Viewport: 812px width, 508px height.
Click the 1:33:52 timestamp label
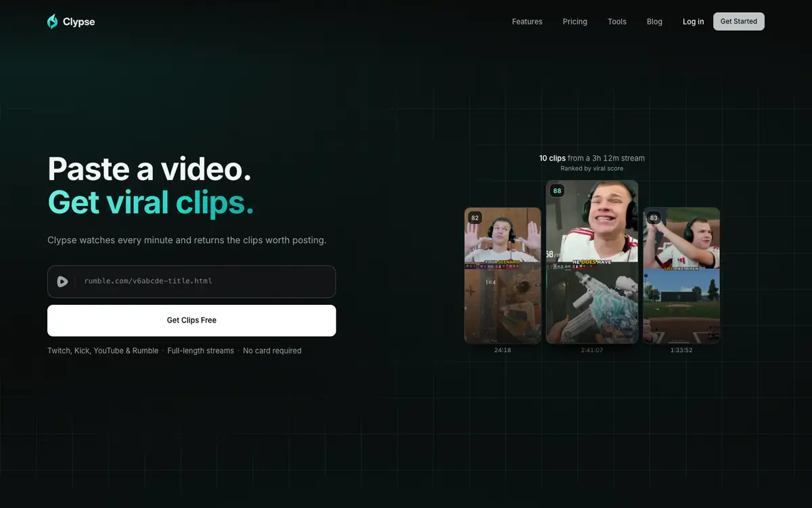coord(681,350)
